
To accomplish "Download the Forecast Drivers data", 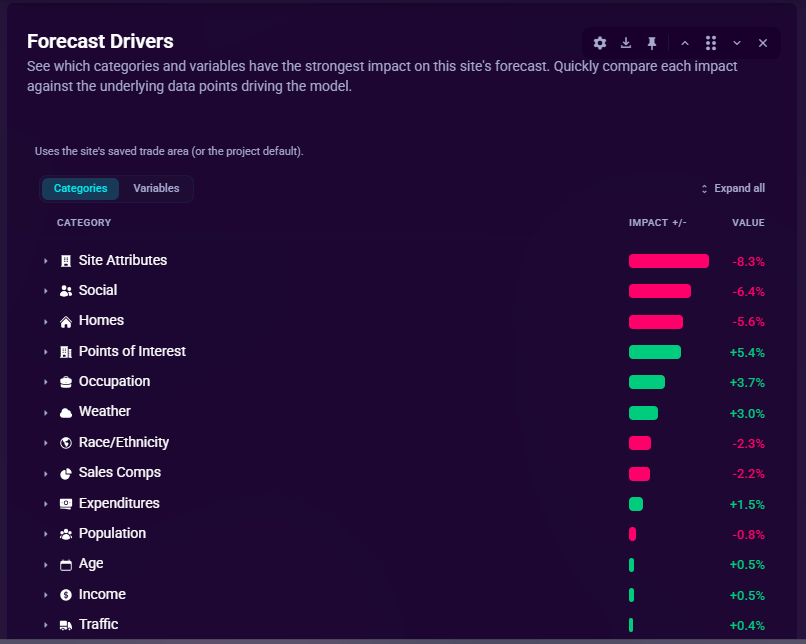I will (x=626, y=43).
